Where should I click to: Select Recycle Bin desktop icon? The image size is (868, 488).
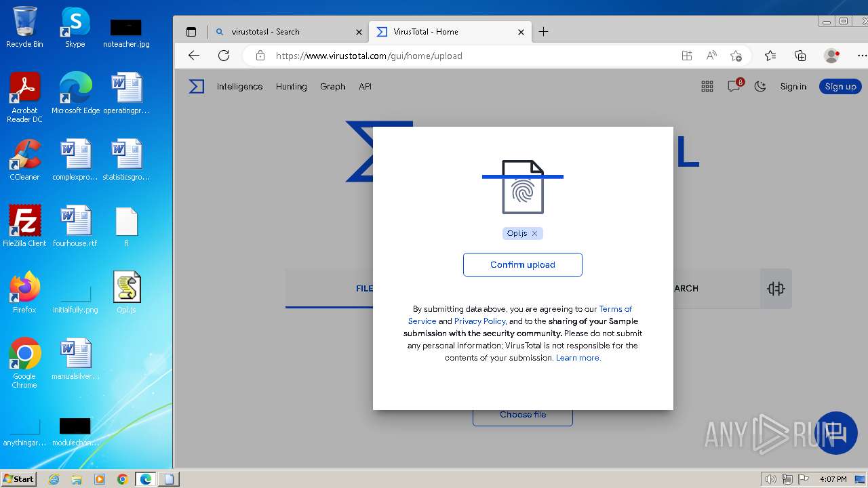point(24,28)
